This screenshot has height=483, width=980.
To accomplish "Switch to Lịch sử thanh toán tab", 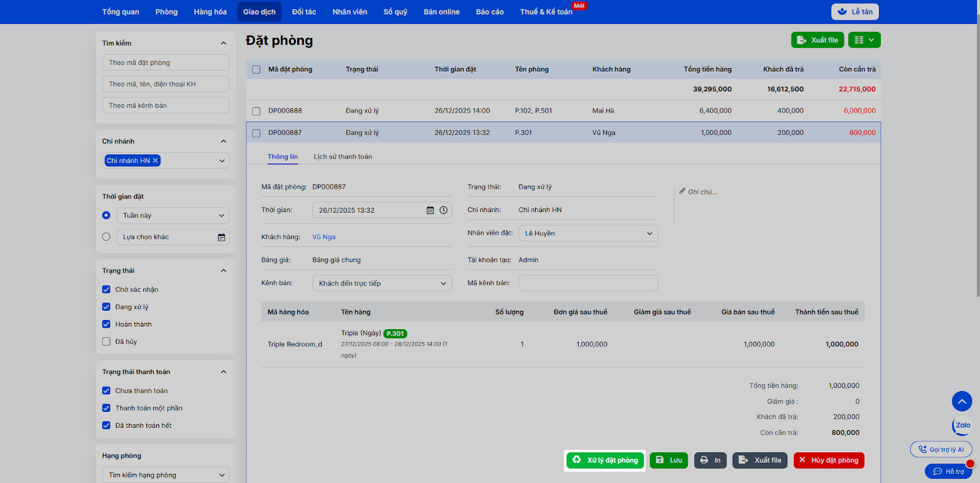I will [x=342, y=157].
